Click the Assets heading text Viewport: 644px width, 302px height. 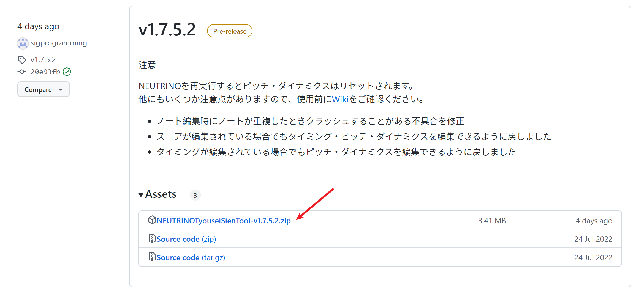(x=161, y=194)
